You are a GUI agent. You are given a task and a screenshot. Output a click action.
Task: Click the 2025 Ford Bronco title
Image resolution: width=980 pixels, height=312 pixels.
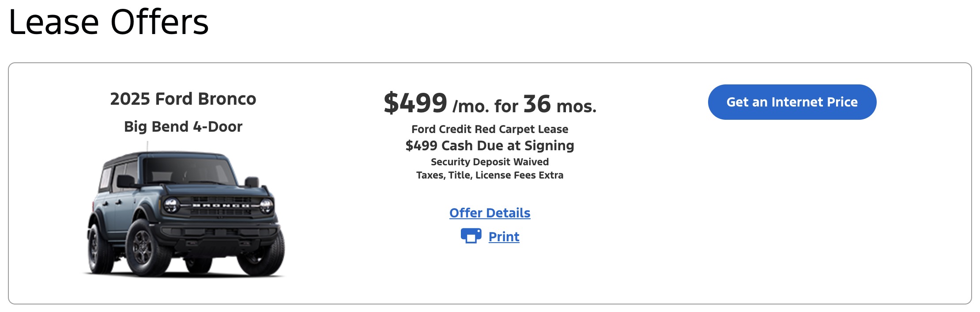183,99
